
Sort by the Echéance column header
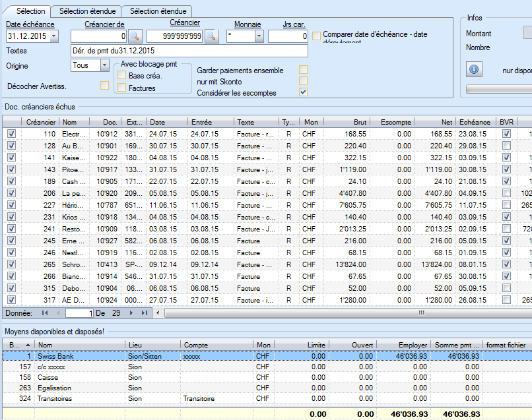click(x=475, y=122)
